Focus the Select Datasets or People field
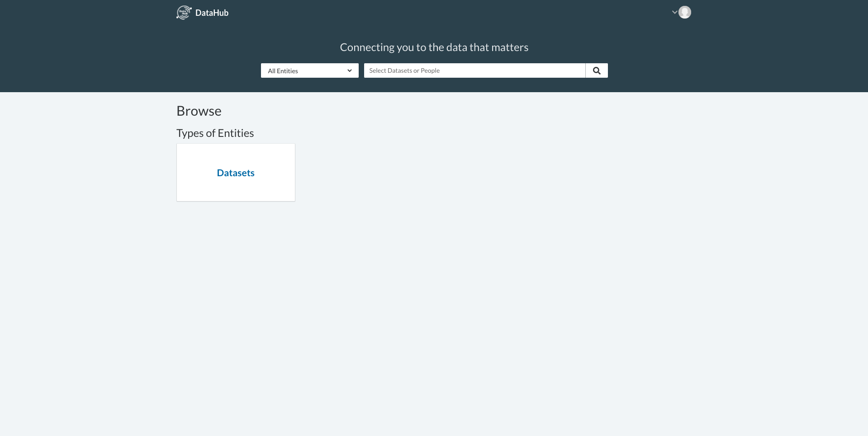Image resolution: width=868 pixels, height=436 pixels. (474, 70)
